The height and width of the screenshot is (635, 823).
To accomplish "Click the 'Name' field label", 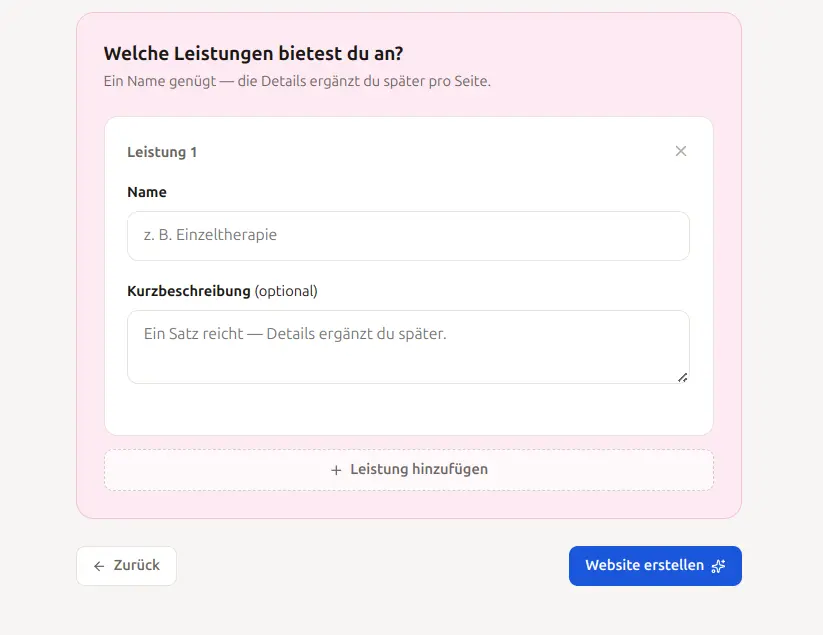I will (147, 192).
